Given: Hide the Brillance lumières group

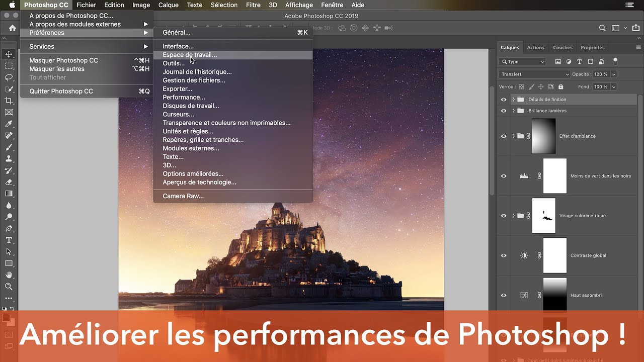Looking at the screenshot, I should point(504,111).
